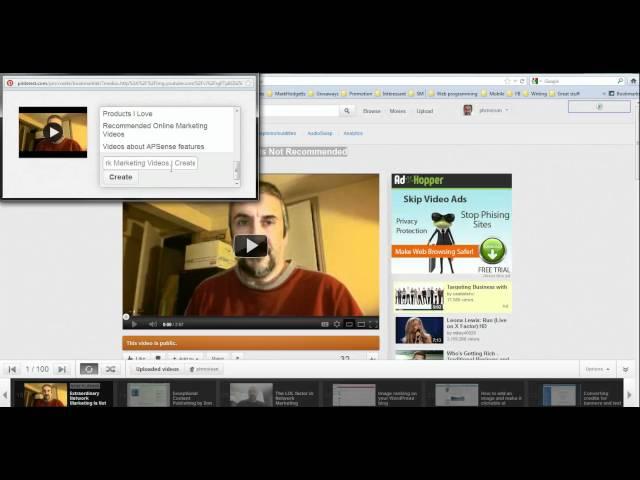Open the Movies link on YouTube
The width and height of the screenshot is (640, 480).
398,111
